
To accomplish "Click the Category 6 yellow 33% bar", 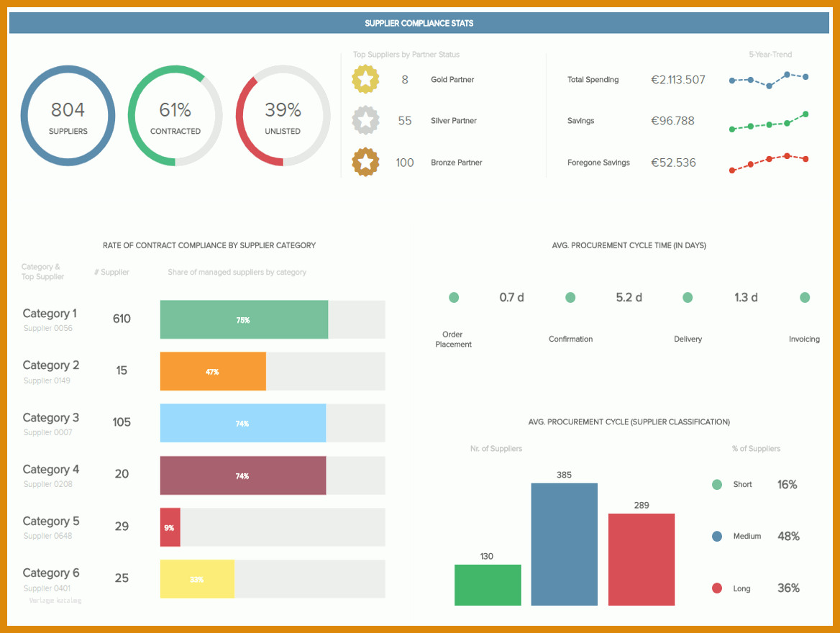I will click(x=197, y=579).
